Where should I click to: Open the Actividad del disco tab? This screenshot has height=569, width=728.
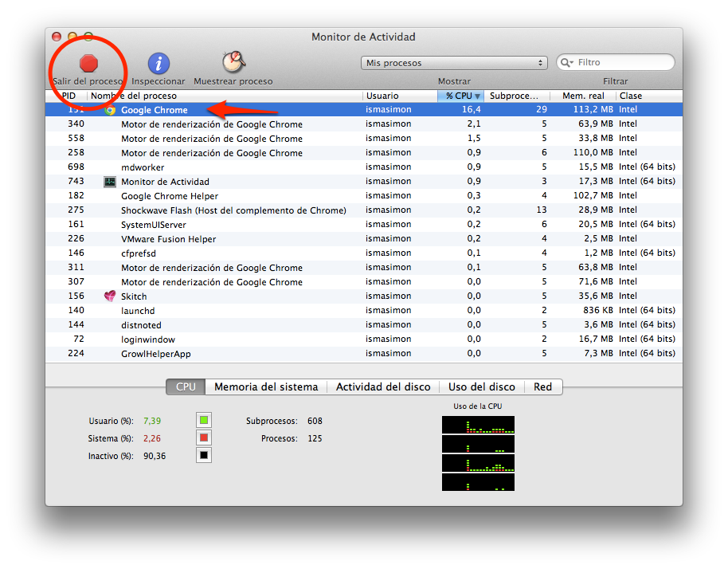click(x=383, y=387)
